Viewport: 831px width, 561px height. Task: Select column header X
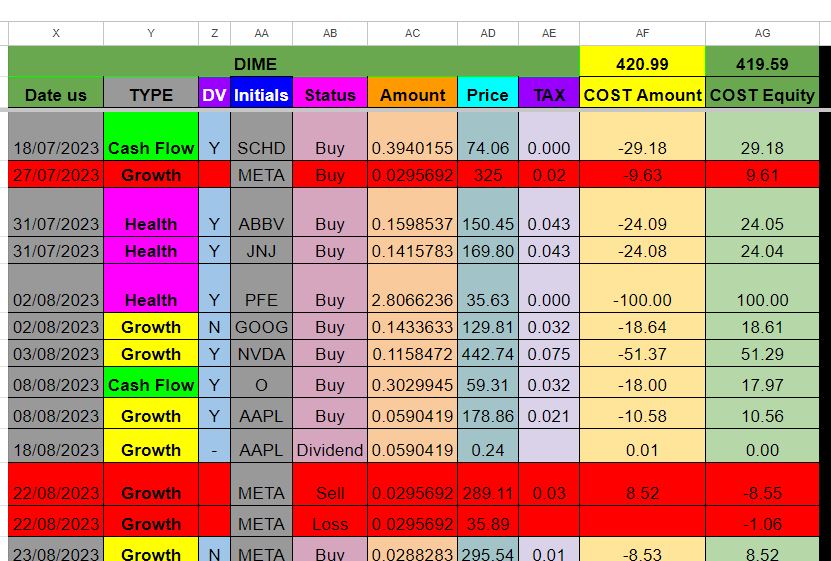56,33
